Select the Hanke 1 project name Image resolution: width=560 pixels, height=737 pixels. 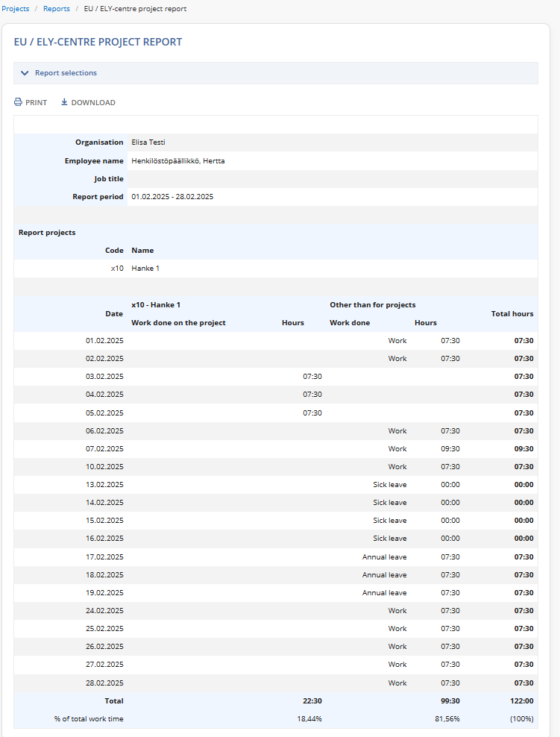click(x=145, y=269)
